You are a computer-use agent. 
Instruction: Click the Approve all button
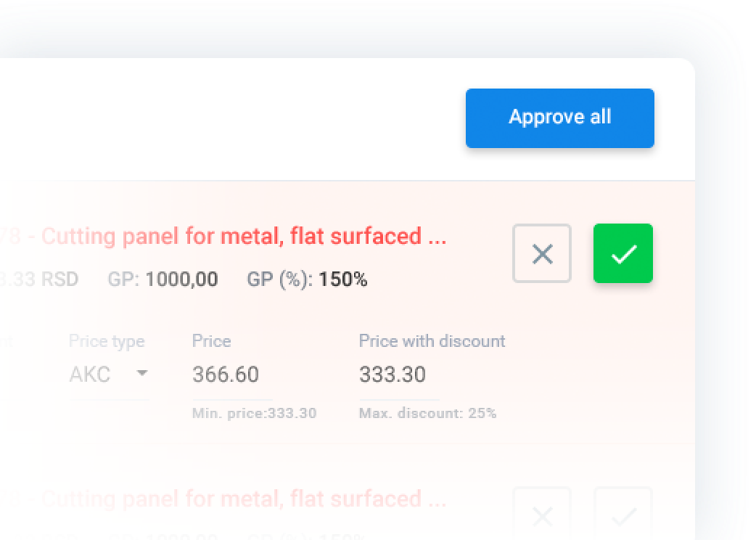pos(559,118)
